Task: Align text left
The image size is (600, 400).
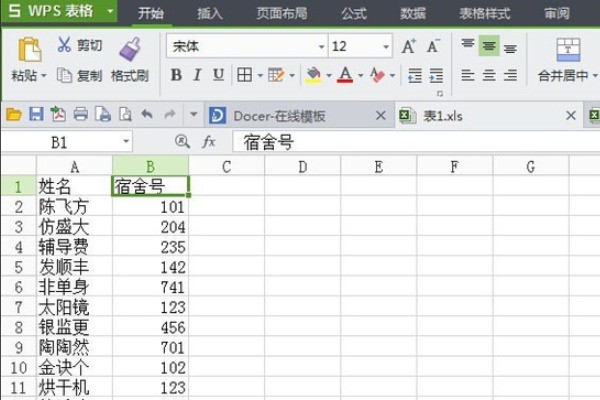Action: (x=468, y=75)
